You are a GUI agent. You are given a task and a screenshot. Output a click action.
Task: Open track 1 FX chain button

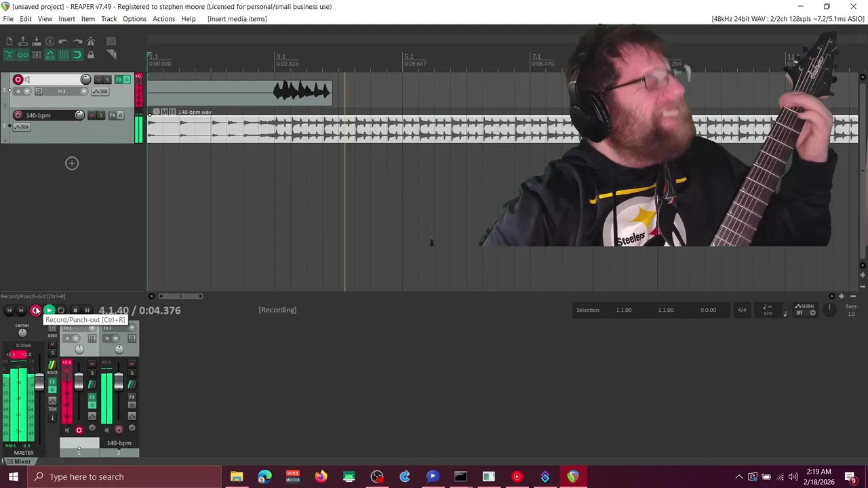click(119, 79)
